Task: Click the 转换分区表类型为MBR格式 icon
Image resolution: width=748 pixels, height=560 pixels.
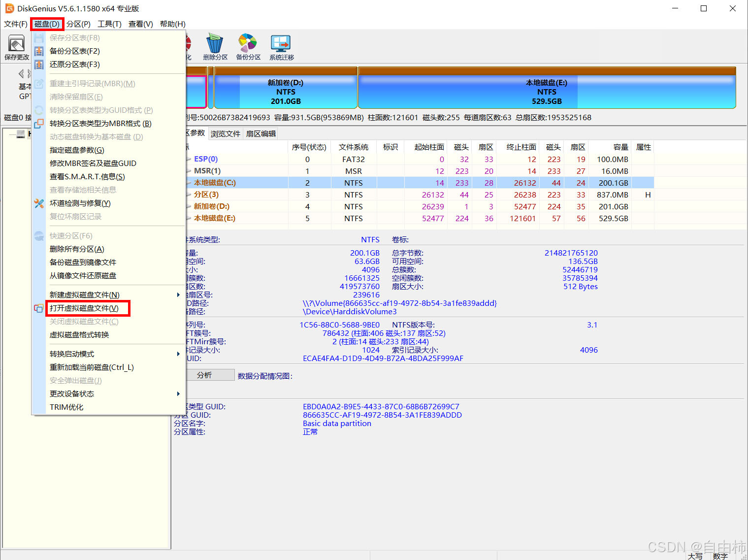Action: coord(39,124)
